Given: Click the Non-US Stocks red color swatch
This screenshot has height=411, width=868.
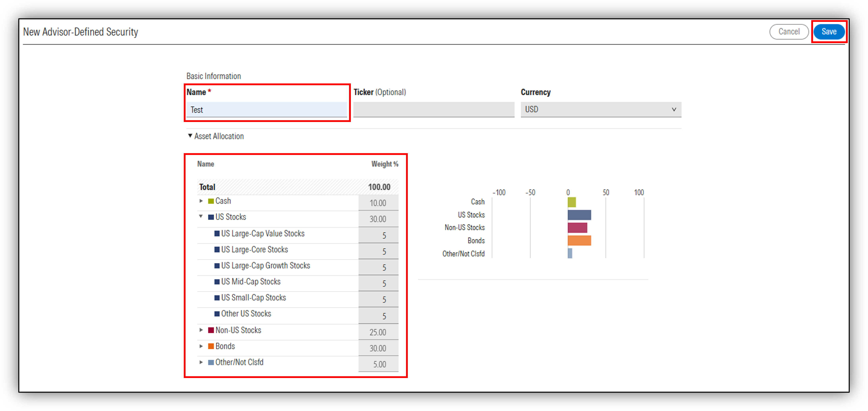Looking at the screenshot, I should click(211, 330).
